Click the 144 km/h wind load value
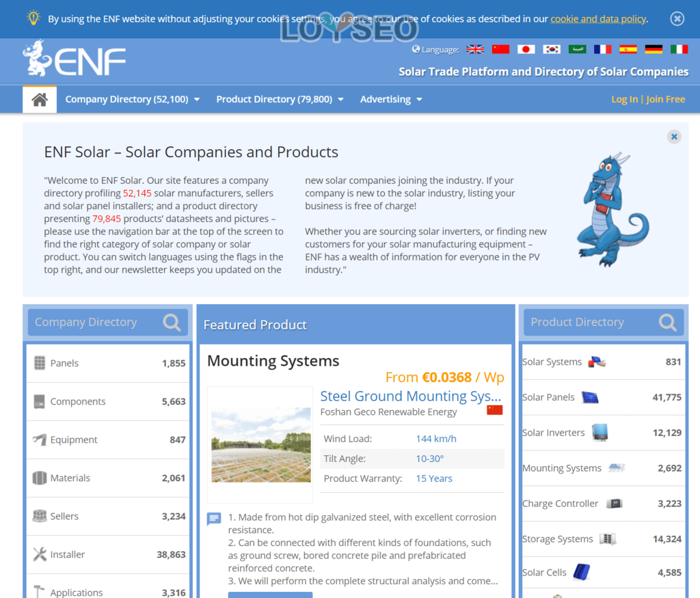 pyautogui.click(x=436, y=439)
